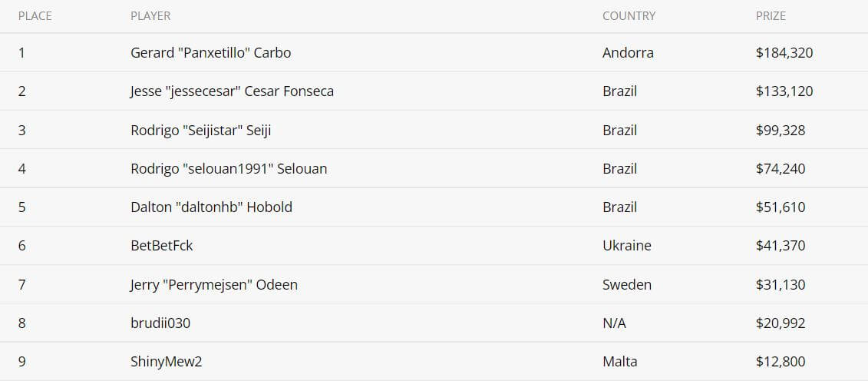Select the Rodrigo "Seijistar" Seiji entry
This screenshot has height=381, width=868.
200,130
